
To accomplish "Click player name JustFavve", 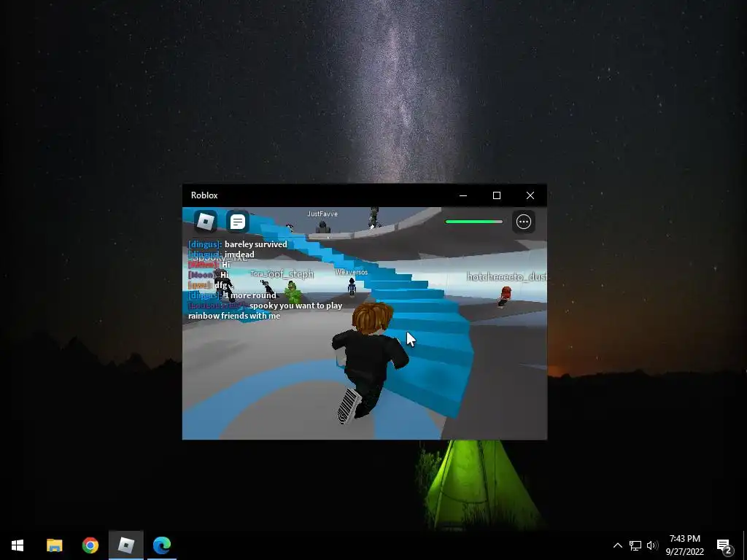I will pyautogui.click(x=322, y=214).
